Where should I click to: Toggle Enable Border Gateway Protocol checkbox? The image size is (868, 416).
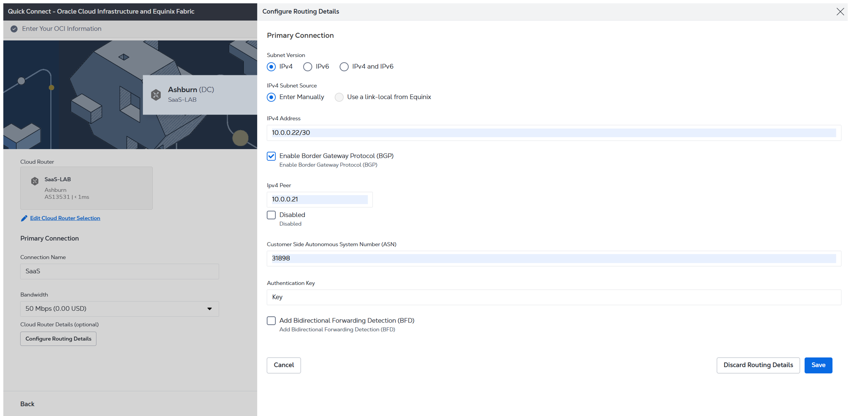click(x=271, y=156)
